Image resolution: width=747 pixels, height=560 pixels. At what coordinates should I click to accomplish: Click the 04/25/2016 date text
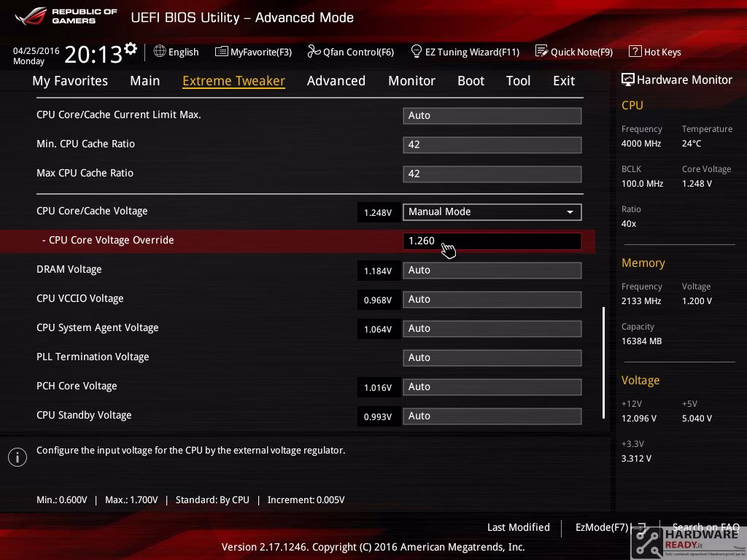(x=36, y=50)
